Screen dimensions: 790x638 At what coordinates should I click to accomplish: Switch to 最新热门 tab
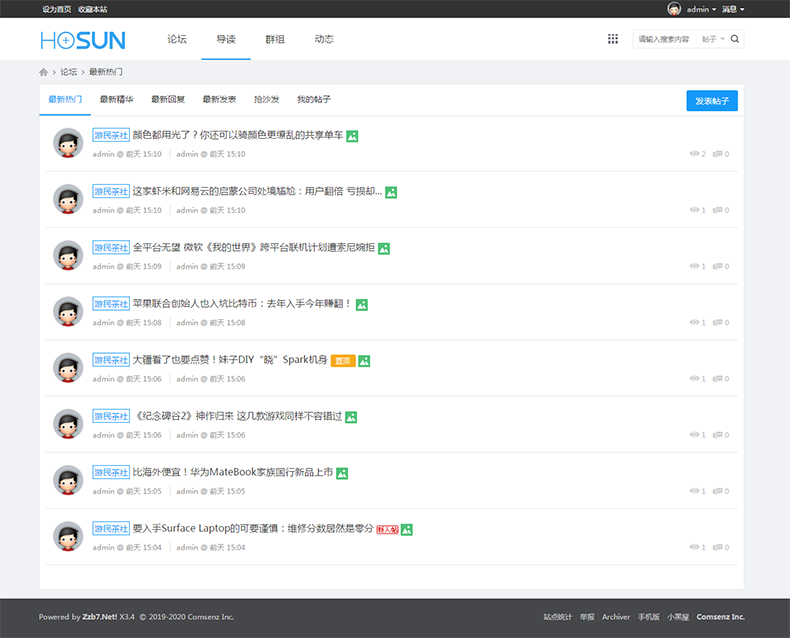[65, 99]
